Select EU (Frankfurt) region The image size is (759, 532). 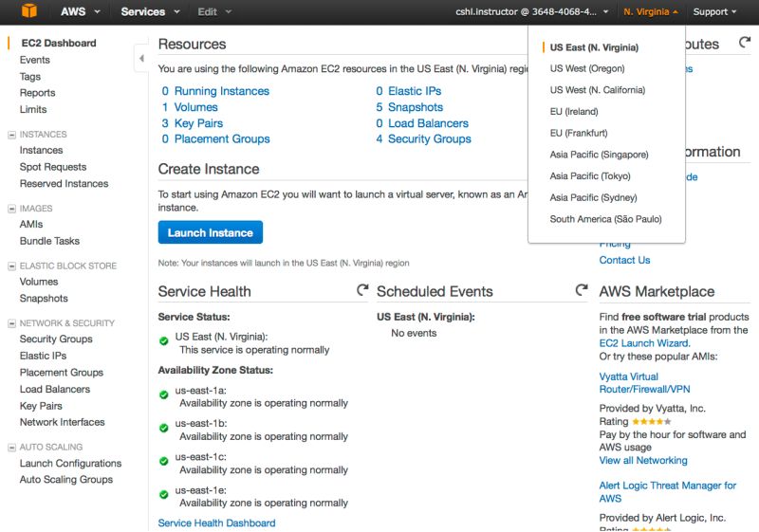coord(579,133)
